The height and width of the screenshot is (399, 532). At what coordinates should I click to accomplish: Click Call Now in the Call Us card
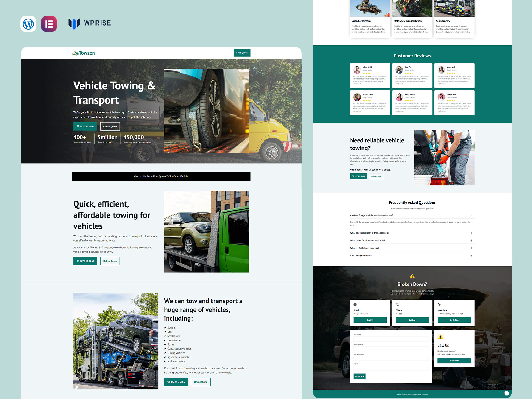pos(454,361)
